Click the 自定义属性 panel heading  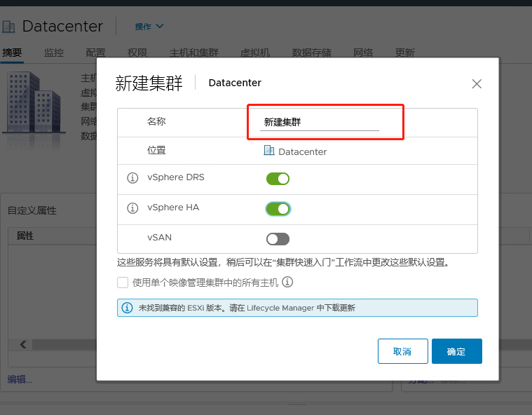[32, 210]
